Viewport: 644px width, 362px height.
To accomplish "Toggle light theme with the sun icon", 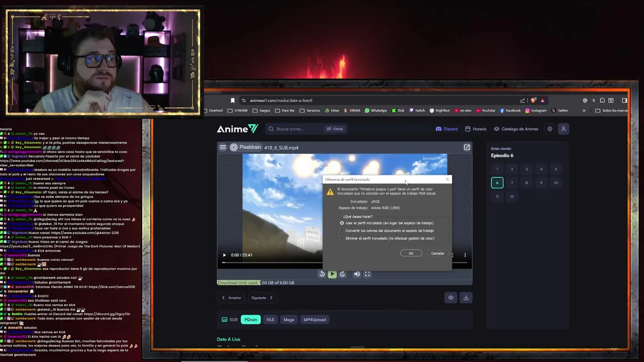I will coord(550,129).
